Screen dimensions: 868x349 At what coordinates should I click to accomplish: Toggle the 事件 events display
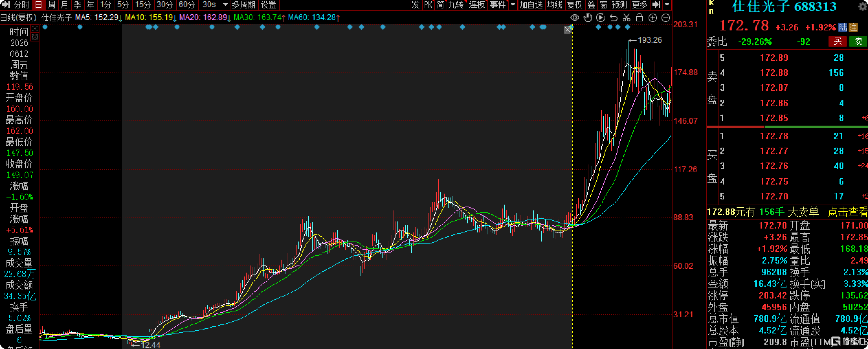tap(498, 5)
